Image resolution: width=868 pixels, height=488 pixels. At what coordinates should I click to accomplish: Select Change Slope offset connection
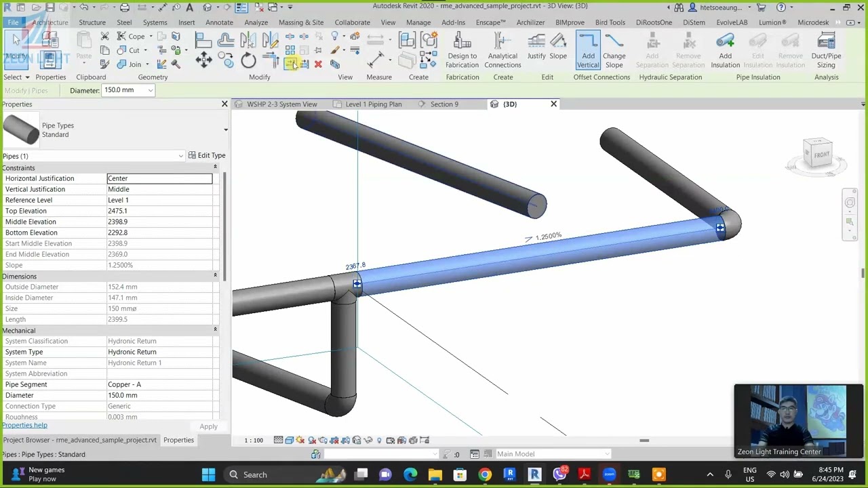[614, 50]
